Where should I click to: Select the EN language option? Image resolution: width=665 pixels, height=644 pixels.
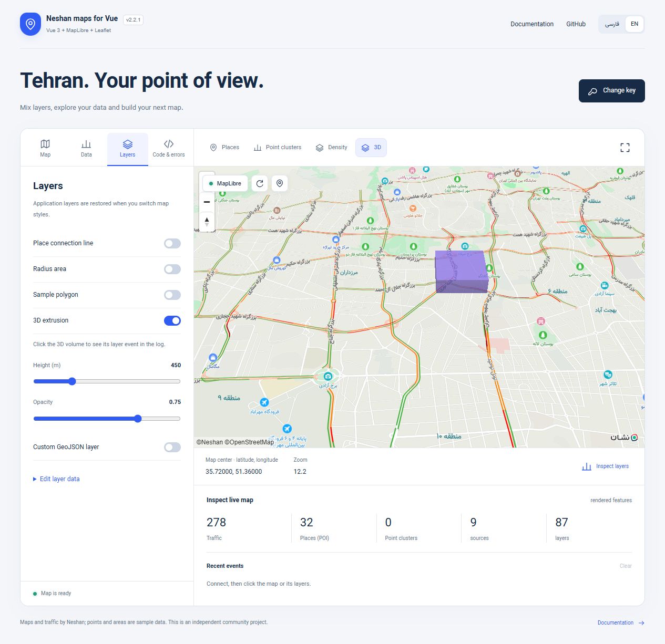[635, 24]
